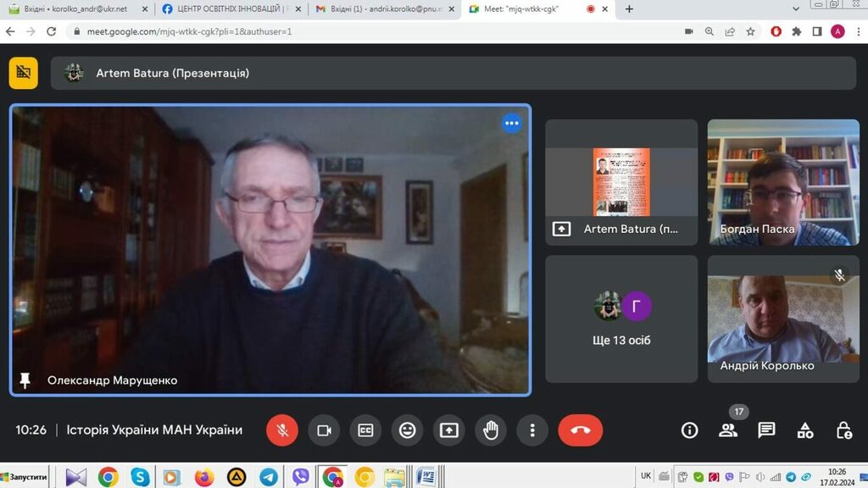Toggle the camera button

[x=324, y=430]
